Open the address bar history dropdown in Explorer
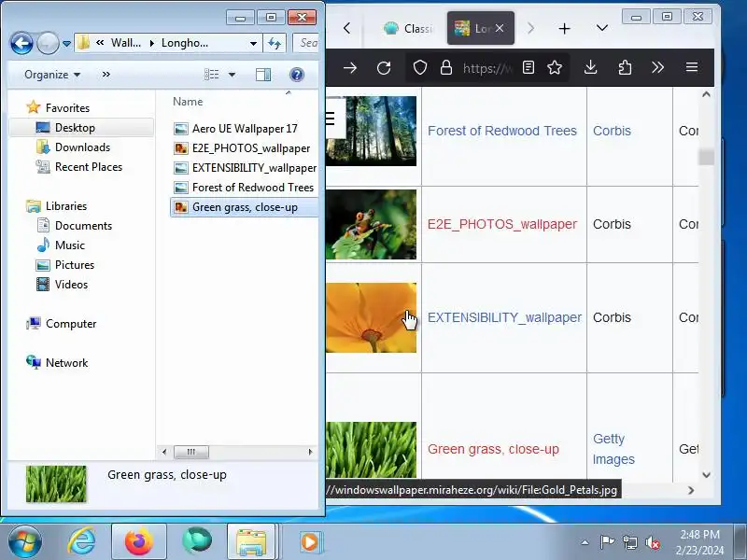 [x=253, y=43]
